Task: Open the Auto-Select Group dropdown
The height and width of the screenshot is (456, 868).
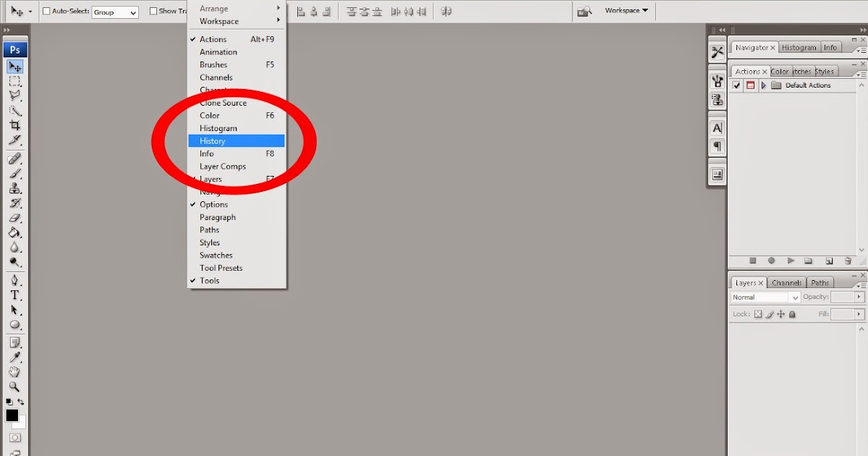Action: coord(115,12)
